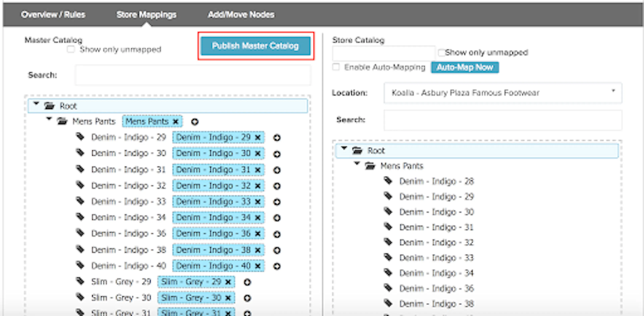Remove the Mens Pants mapping tag
Screen dimensions: 644x316
pyautogui.click(x=176, y=122)
